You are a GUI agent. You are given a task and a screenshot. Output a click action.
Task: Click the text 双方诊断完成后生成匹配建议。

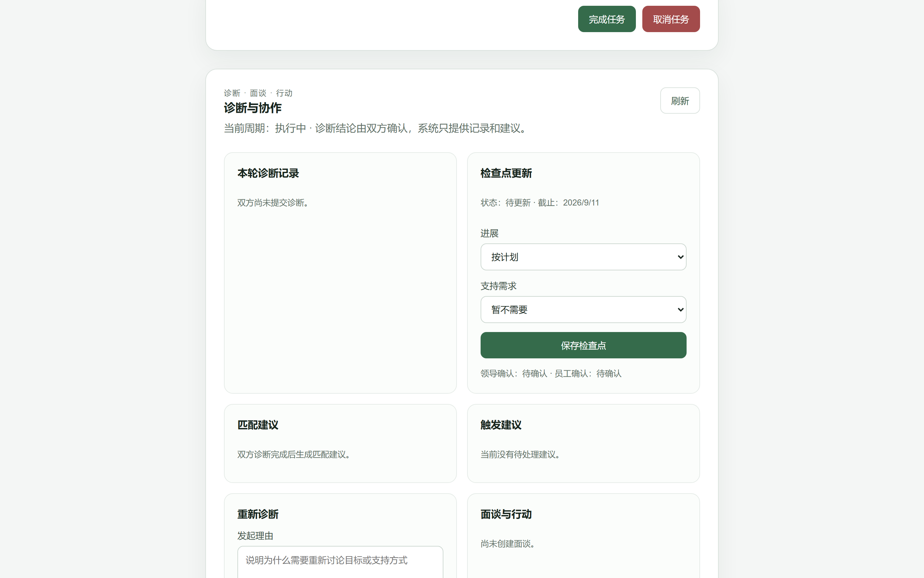pyautogui.click(x=294, y=454)
